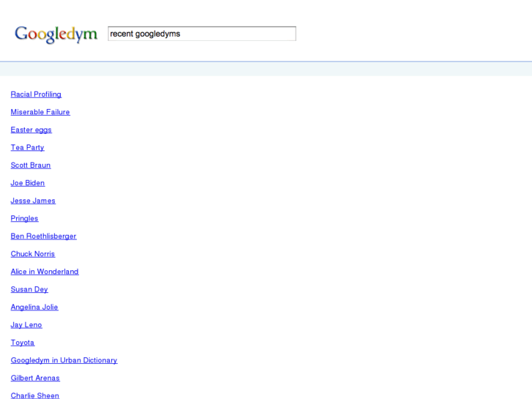The width and height of the screenshot is (532, 399).
Task: Select the Susan Dey link
Action: pos(29,290)
